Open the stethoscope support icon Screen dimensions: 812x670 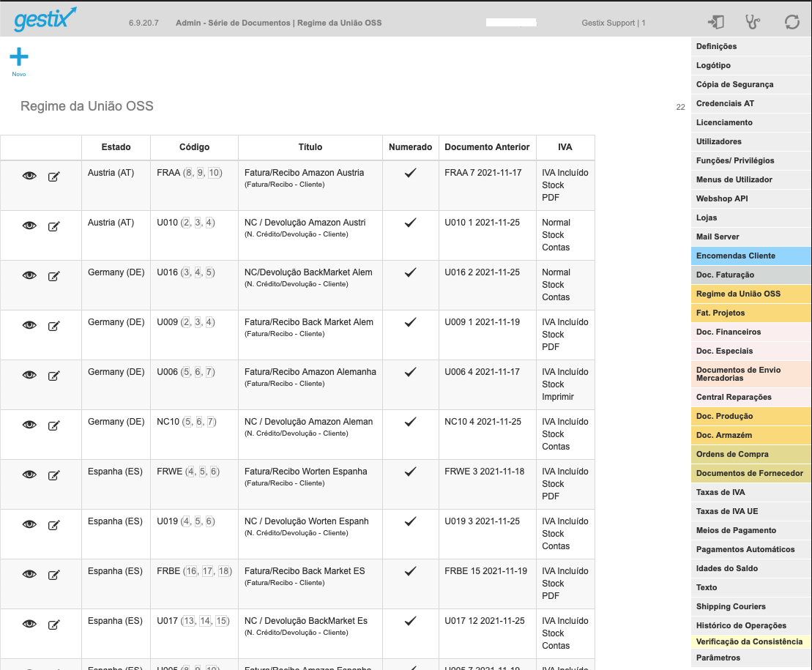[753, 22]
